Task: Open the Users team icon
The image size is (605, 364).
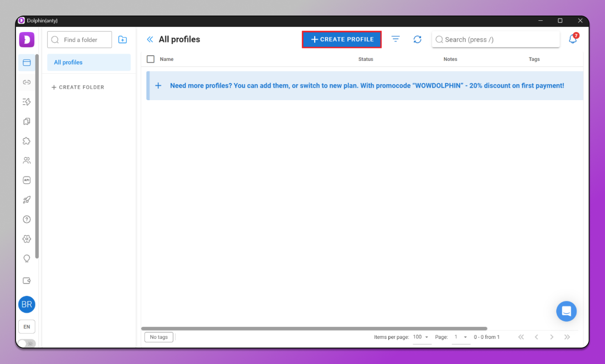Action: [x=27, y=161]
